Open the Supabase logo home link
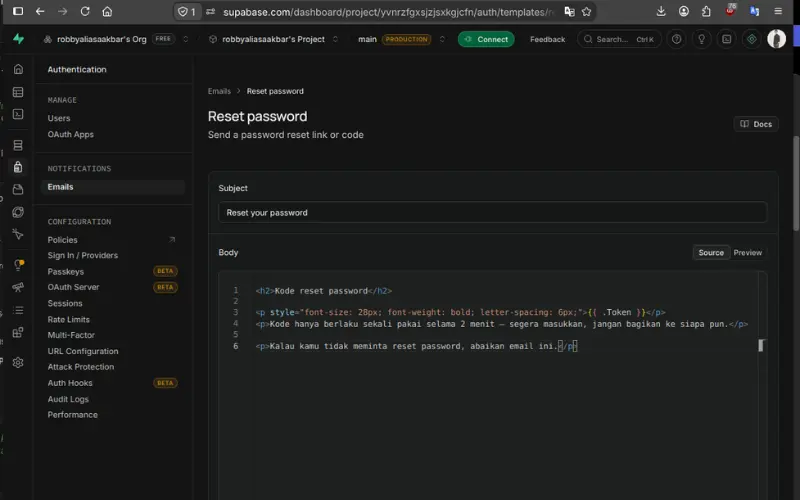This screenshot has height=500, width=800. [18, 39]
